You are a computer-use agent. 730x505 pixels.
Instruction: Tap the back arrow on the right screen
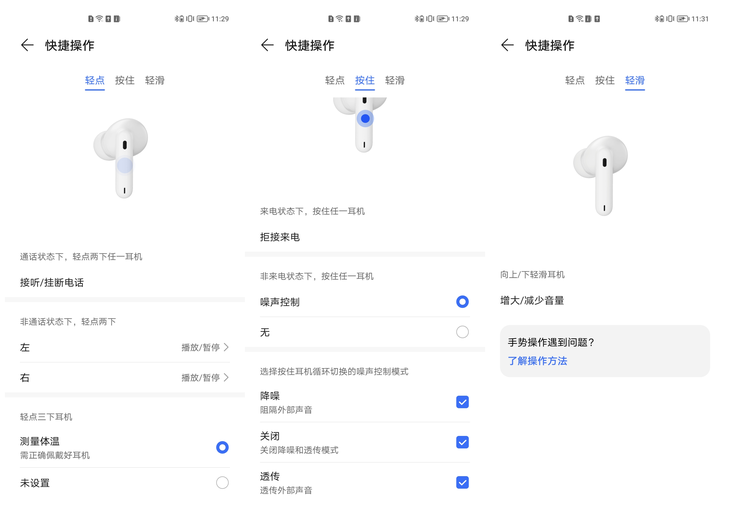(507, 45)
